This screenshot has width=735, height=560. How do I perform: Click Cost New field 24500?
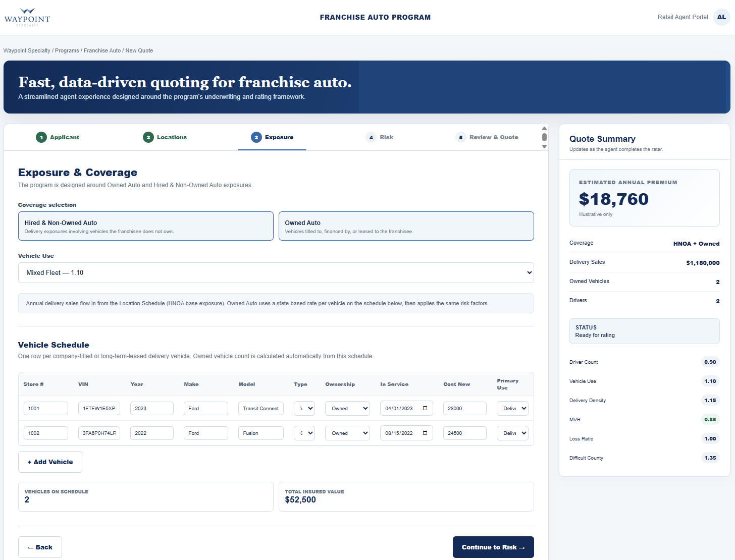click(x=465, y=433)
